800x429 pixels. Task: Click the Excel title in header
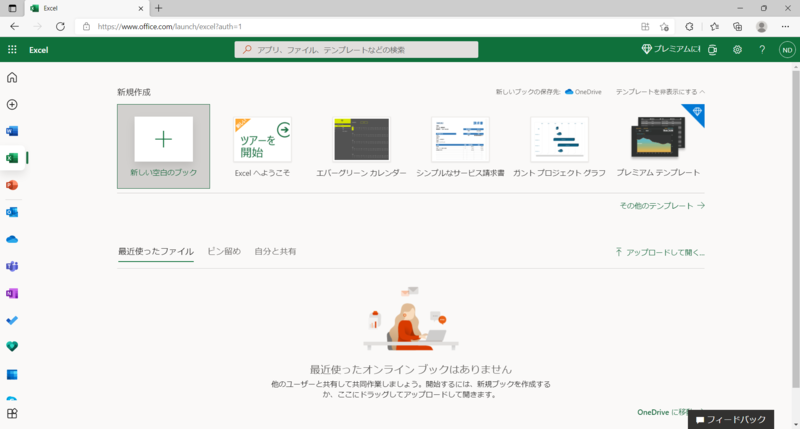(38, 49)
